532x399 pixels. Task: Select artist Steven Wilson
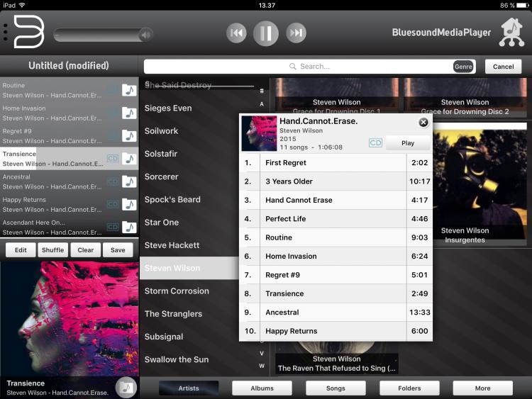189,268
